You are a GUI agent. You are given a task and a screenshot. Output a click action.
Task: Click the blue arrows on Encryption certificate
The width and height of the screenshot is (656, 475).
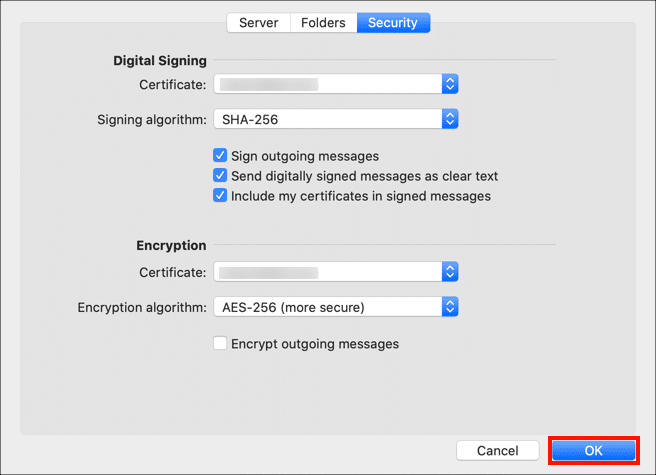coord(450,271)
